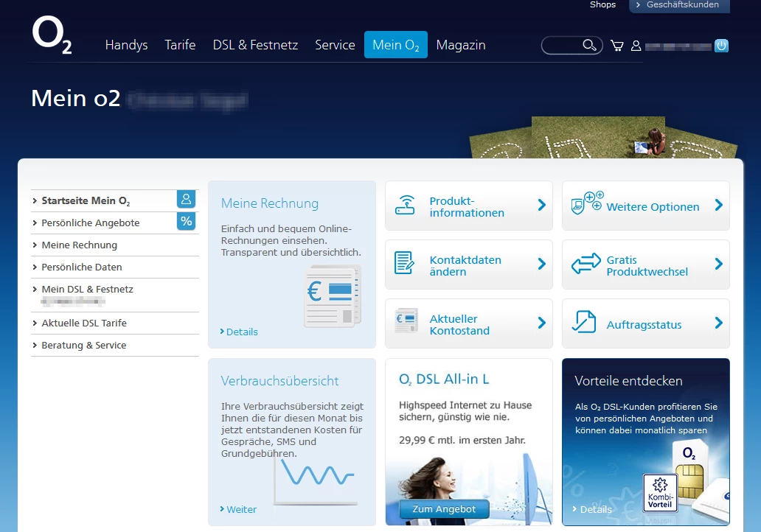
Task: Click the swap arrows icon for Gratis Produktwechsel
Action: coord(585,265)
